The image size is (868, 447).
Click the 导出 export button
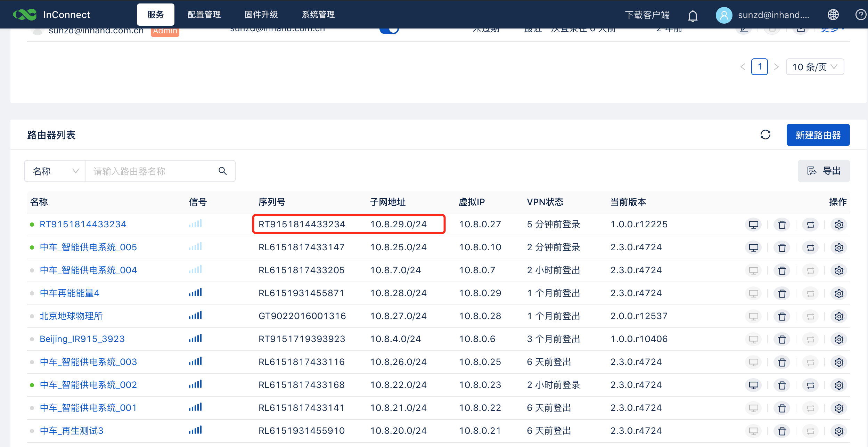(x=823, y=171)
